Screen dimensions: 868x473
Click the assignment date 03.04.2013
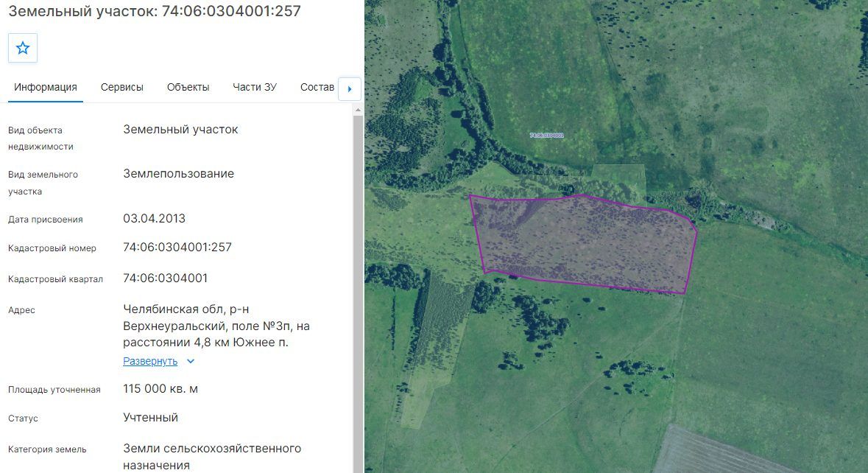[x=154, y=218]
